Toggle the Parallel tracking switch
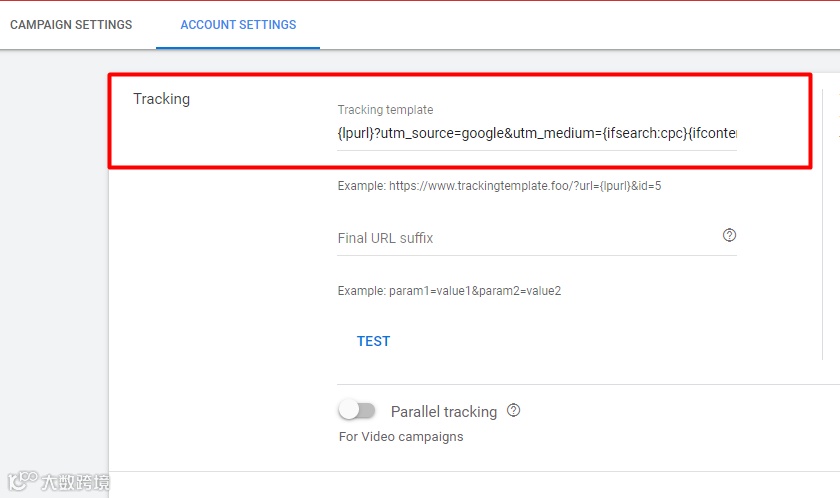The width and height of the screenshot is (840, 498). [357, 411]
